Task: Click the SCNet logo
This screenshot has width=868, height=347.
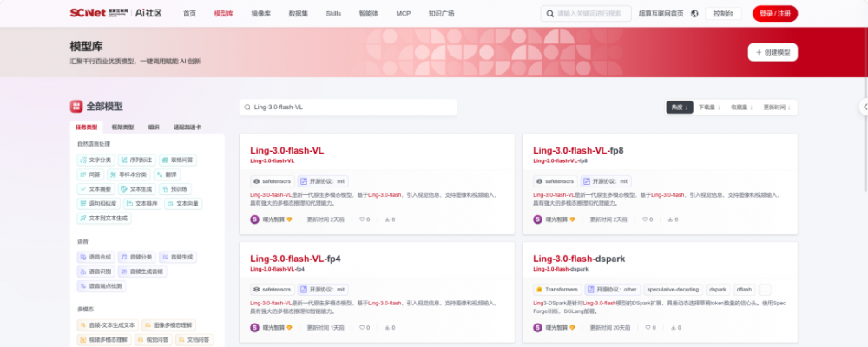Action: coord(88,13)
